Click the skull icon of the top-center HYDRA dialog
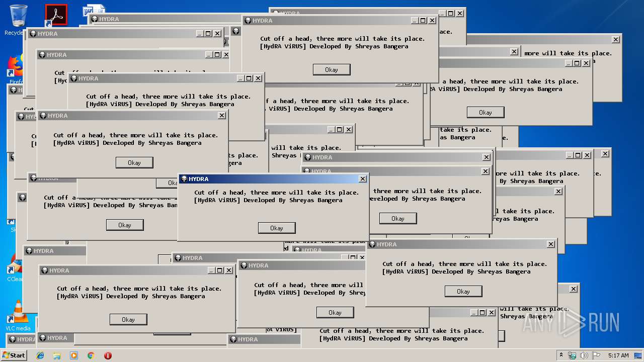 coord(248,21)
